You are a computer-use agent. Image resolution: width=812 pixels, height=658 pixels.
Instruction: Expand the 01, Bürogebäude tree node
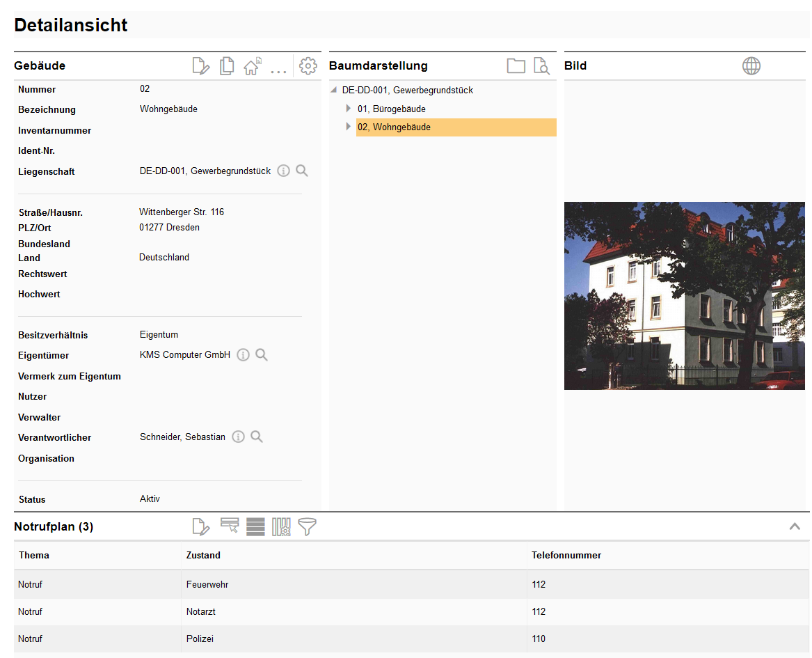(349, 109)
